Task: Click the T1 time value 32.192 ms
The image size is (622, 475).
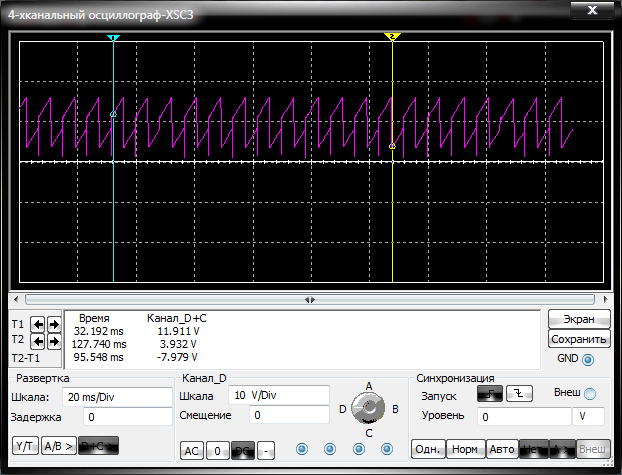Action: pyautogui.click(x=98, y=331)
